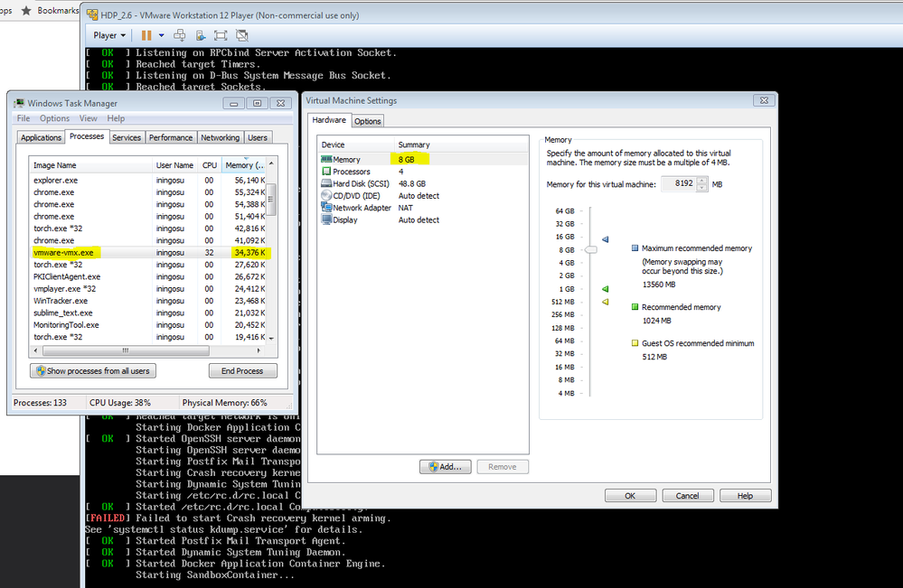Image resolution: width=903 pixels, height=588 pixels.
Task: Click the Unity mode icon in VMware toolbar
Action: (240, 34)
